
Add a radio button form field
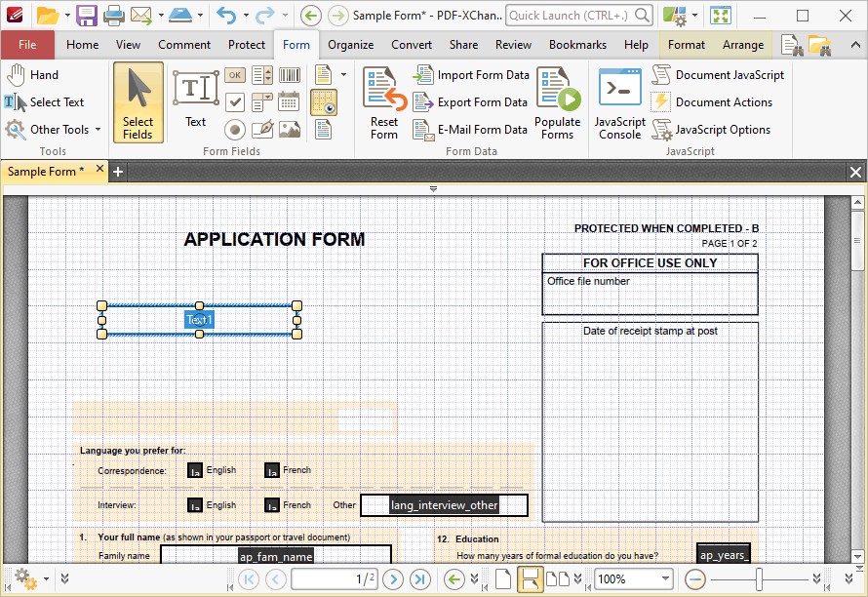(235, 130)
